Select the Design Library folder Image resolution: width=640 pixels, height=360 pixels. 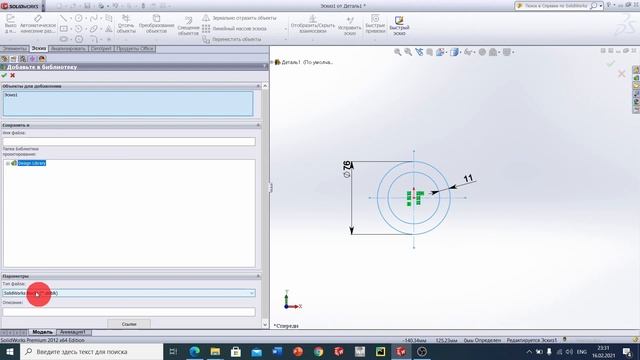(31, 163)
